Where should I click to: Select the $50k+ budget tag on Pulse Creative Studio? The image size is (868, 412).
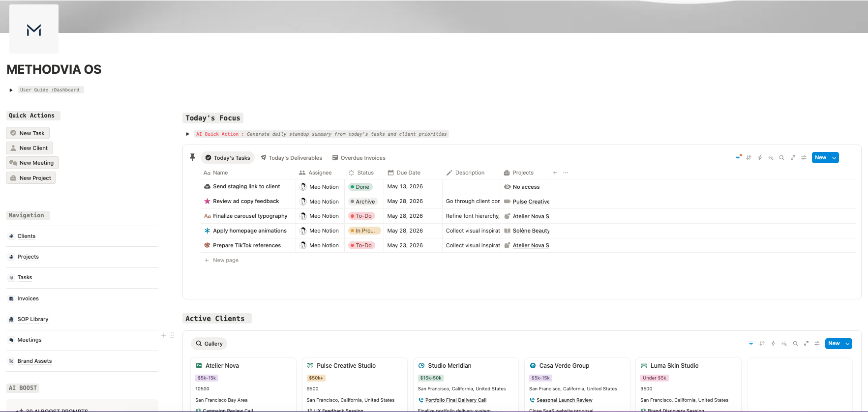316,378
